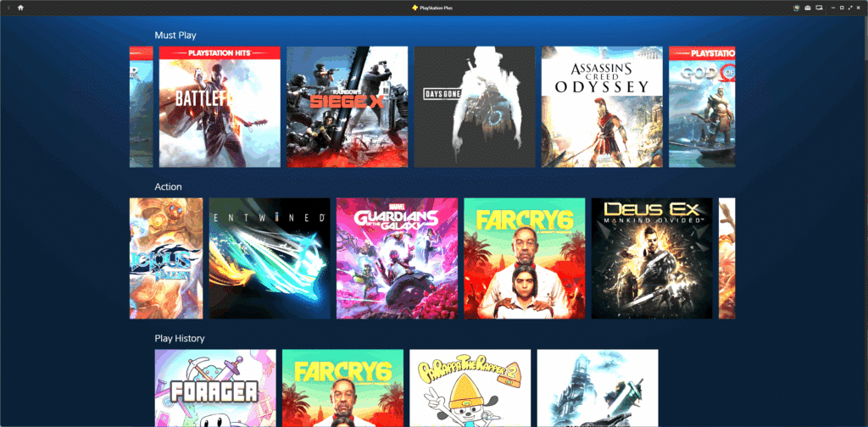Viewport: 868px width, 427px height.
Task: Open Far Cry 6 in Play History
Action: pos(342,388)
